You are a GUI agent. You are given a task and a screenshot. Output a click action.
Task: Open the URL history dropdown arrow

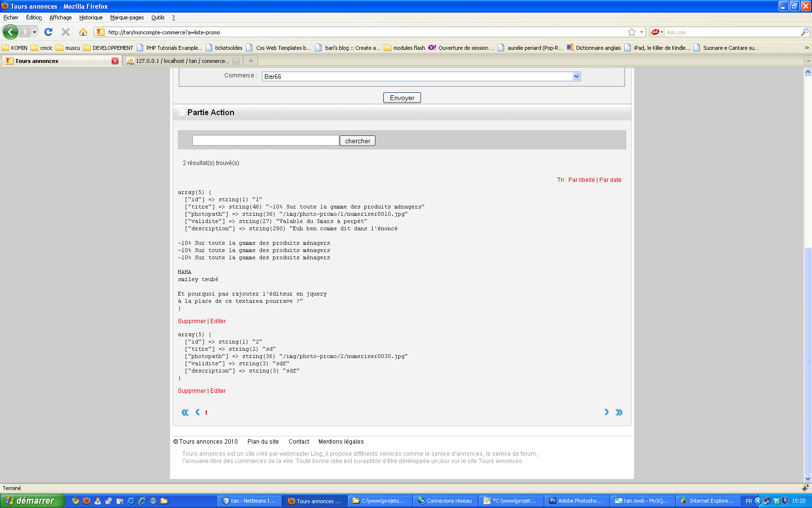click(641, 32)
